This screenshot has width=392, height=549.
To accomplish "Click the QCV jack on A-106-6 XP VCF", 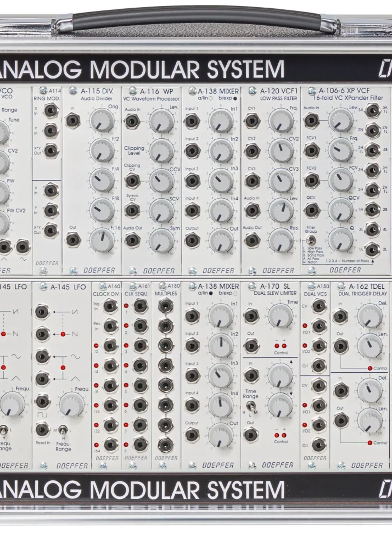I will tap(311, 210).
